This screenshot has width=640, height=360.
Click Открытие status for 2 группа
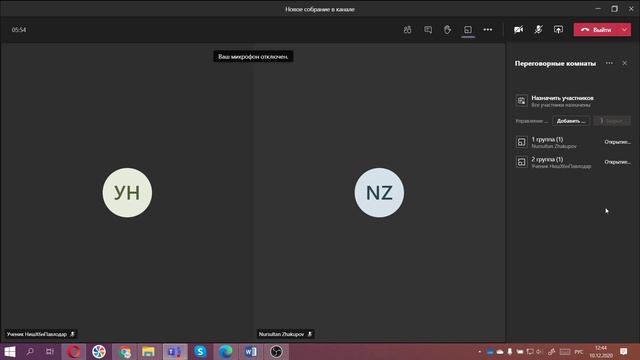click(617, 162)
